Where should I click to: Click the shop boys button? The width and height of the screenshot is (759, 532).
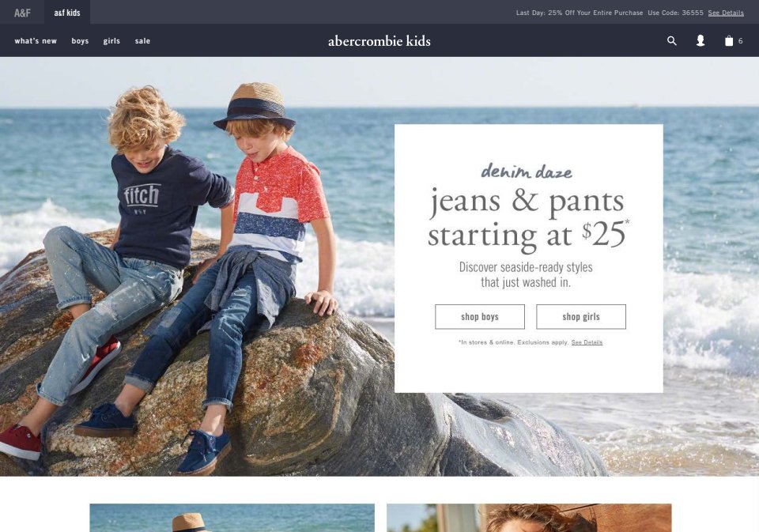point(480,316)
